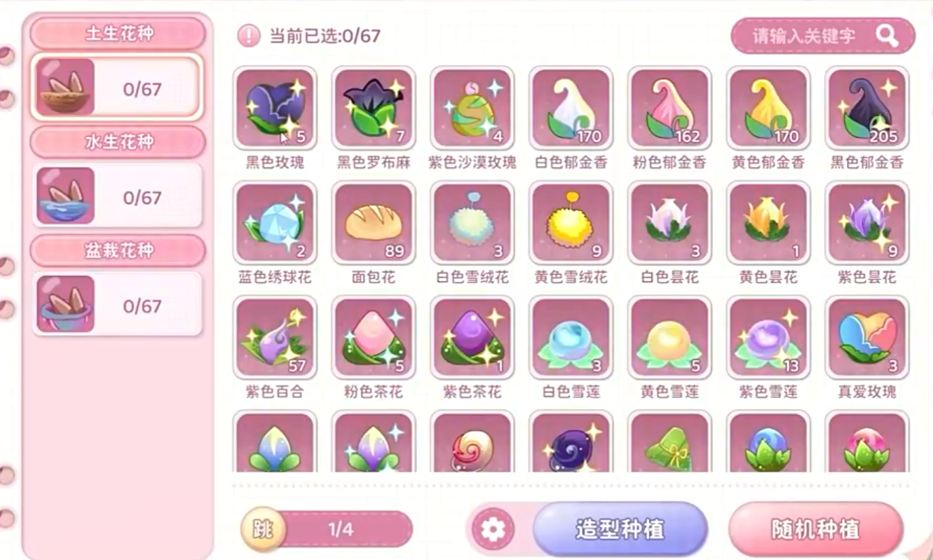933x560 pixels.
Task: Open settings gear beside 造型种植
Action: pyautogui.click(x=493, y=530)
